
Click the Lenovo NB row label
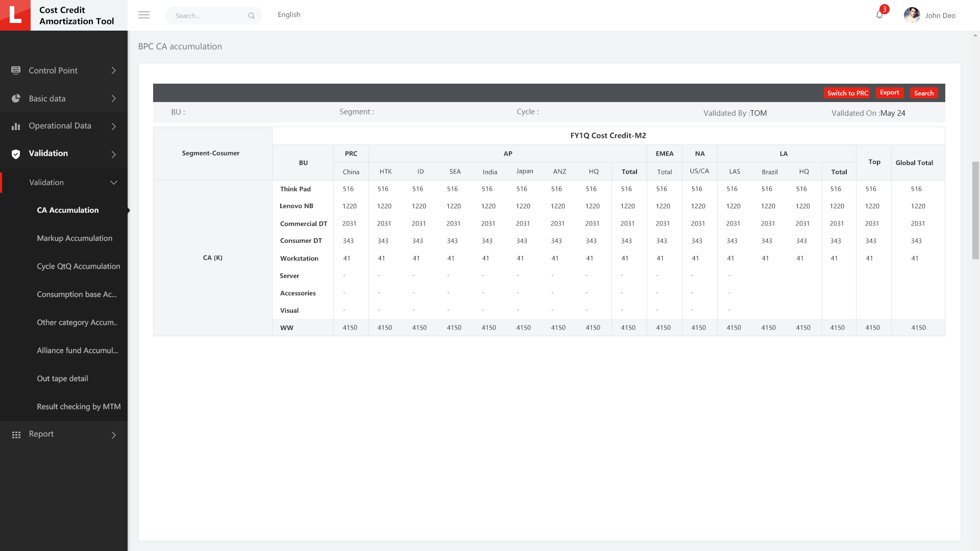tap(296, 206)
